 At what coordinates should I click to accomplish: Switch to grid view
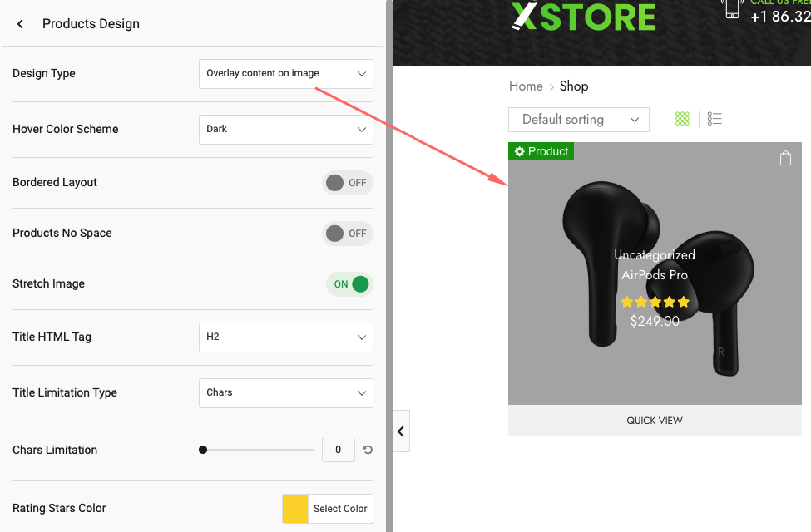682,119
